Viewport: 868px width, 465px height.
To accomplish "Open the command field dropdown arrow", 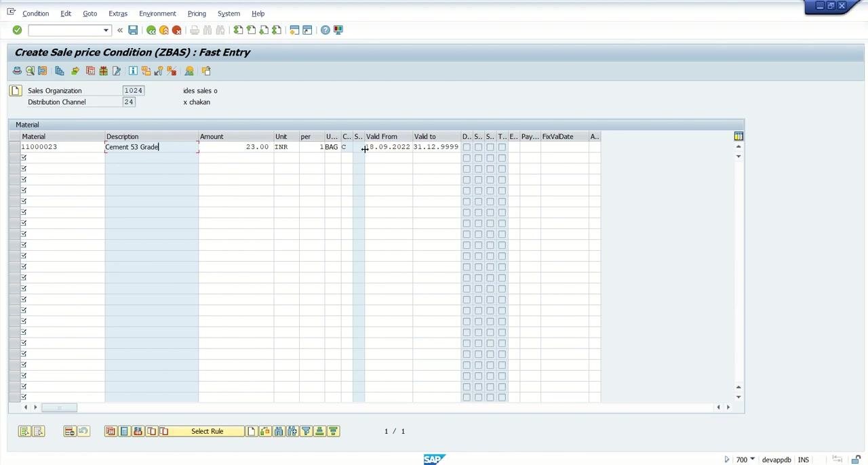I will coord(106,30).
